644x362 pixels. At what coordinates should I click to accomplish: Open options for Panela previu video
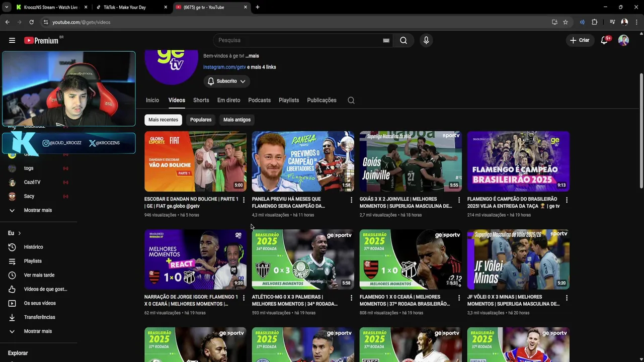point(351,200)
